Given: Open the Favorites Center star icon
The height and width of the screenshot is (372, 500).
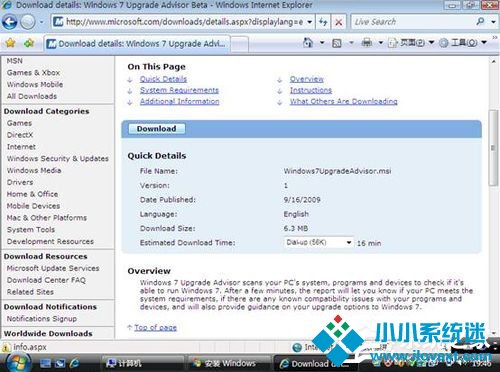Looking at the screenshot, I should tap(11, 43).
